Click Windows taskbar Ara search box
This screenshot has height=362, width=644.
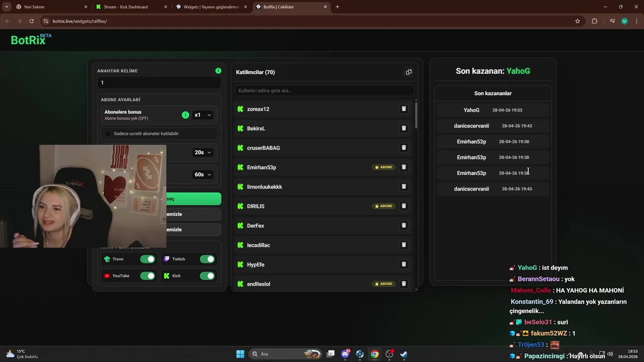pyautogui.click(x=284, y=354)
